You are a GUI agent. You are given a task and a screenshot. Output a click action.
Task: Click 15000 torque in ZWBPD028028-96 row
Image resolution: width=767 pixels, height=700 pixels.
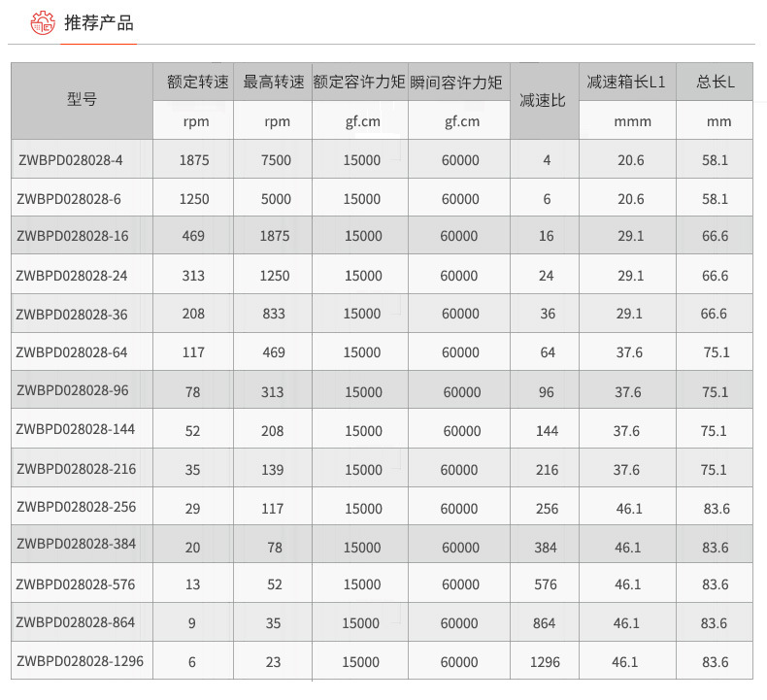point(363,392)
